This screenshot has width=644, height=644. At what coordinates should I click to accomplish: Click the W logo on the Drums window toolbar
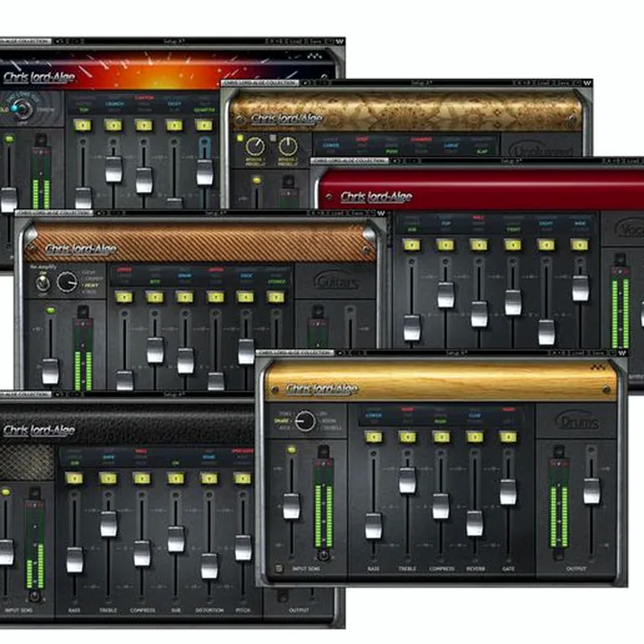[622, 352]
